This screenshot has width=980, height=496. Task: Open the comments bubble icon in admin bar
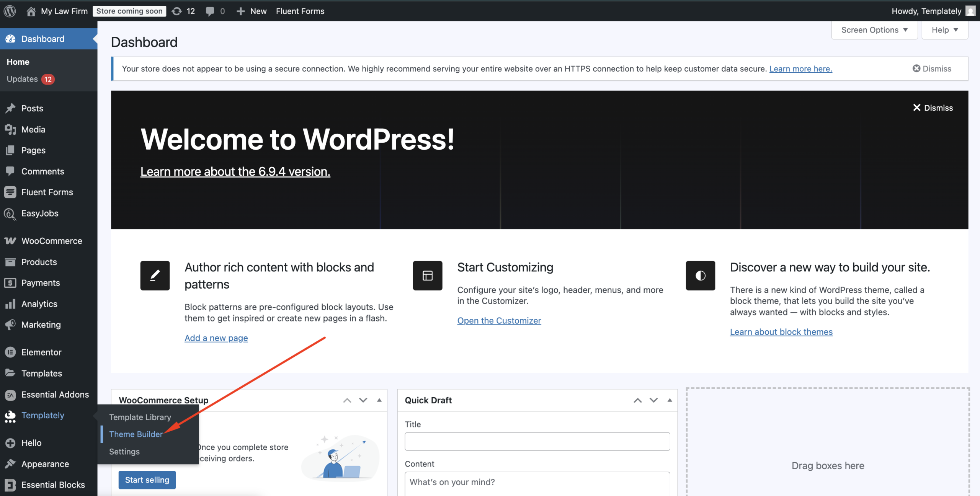pyautogui.click(x=209, y=11)
